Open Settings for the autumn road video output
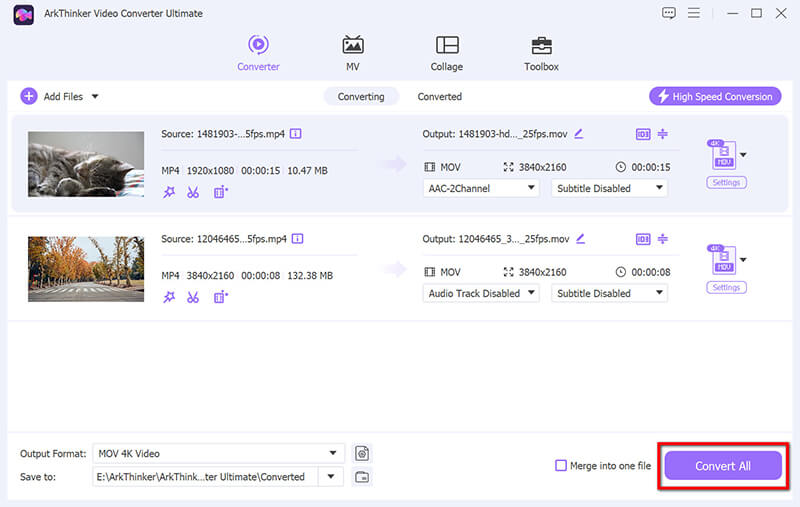 pyautogui.click(x=727, y=288)
